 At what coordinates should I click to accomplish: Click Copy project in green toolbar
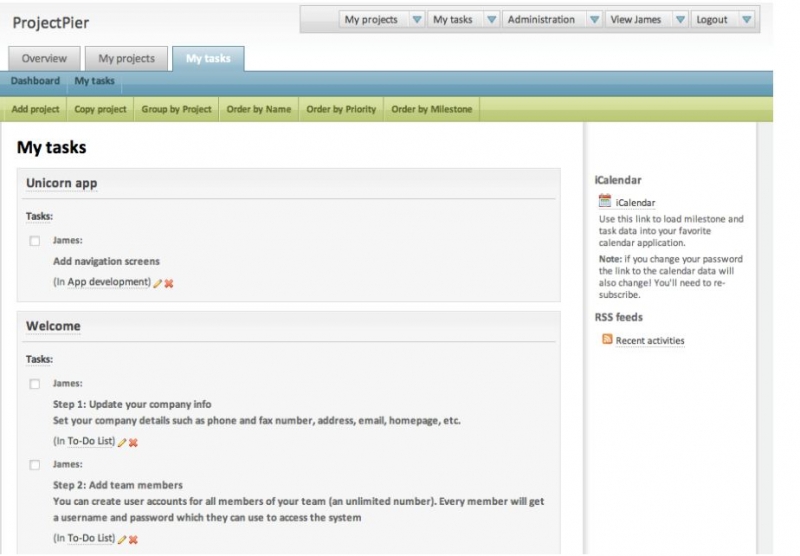click(100, 109)
